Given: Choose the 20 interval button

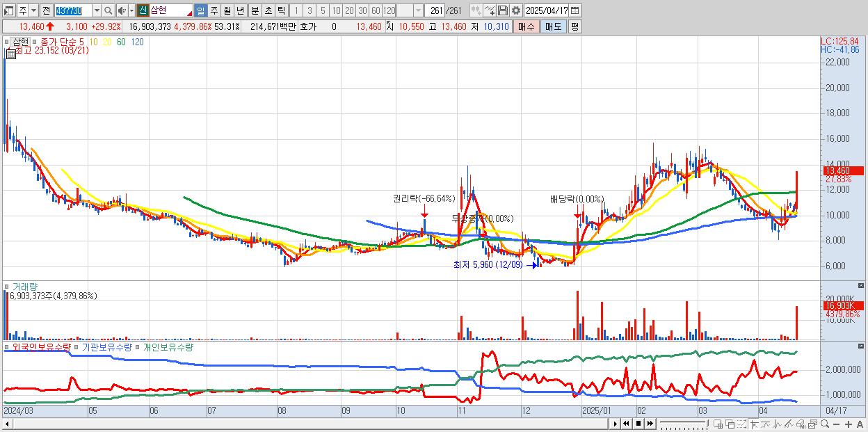Looking at the screenshot, I should pyautogui.click(x=349, y=10).
